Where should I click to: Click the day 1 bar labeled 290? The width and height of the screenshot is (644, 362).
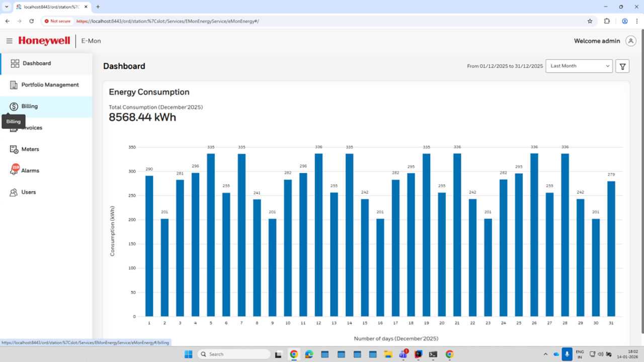(149, 246)
